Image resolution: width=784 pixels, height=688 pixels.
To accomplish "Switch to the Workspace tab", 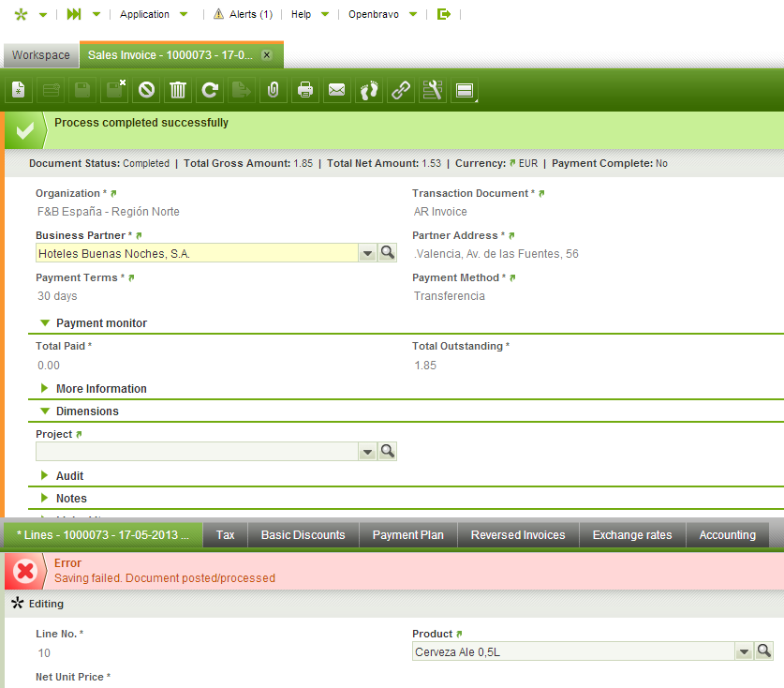I will (x=41, y=55).
